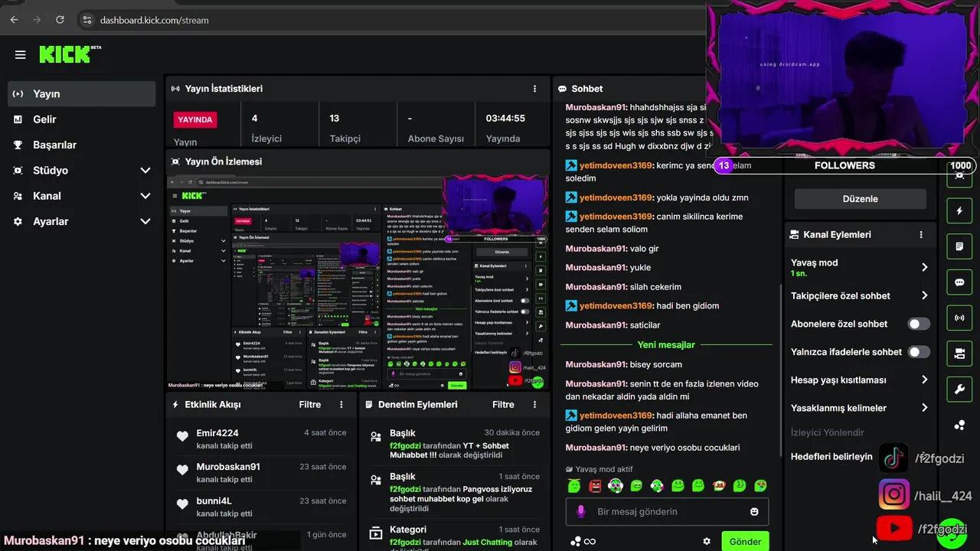Click the 03:44:55 stream duration value
The width and height of the screenshot is (980, 551).
point(505,119)
